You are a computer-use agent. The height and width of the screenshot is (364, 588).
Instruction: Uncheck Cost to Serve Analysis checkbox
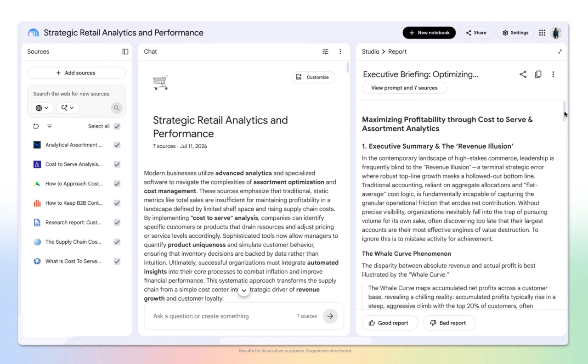click(117, 164)
